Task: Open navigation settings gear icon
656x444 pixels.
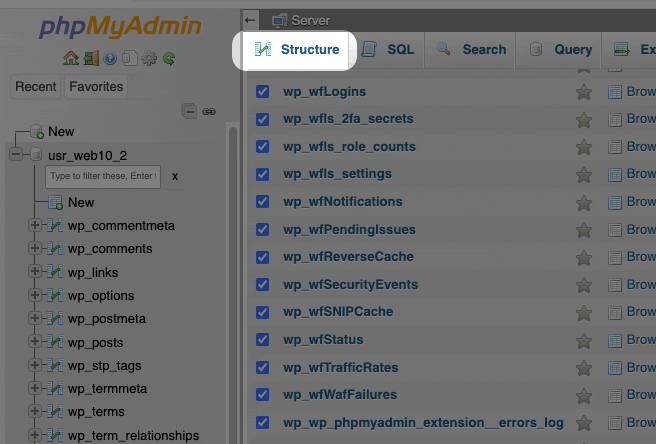Action: tap(149, 58)
